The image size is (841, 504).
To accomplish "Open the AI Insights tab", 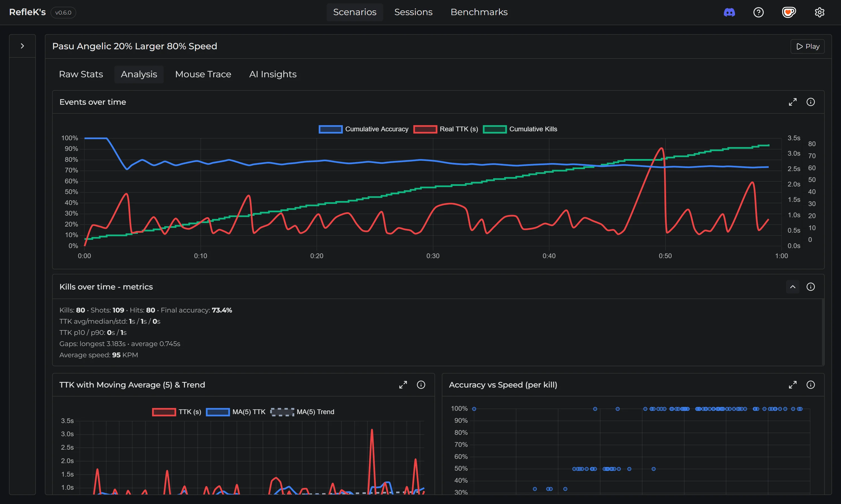I will (273, 74).
